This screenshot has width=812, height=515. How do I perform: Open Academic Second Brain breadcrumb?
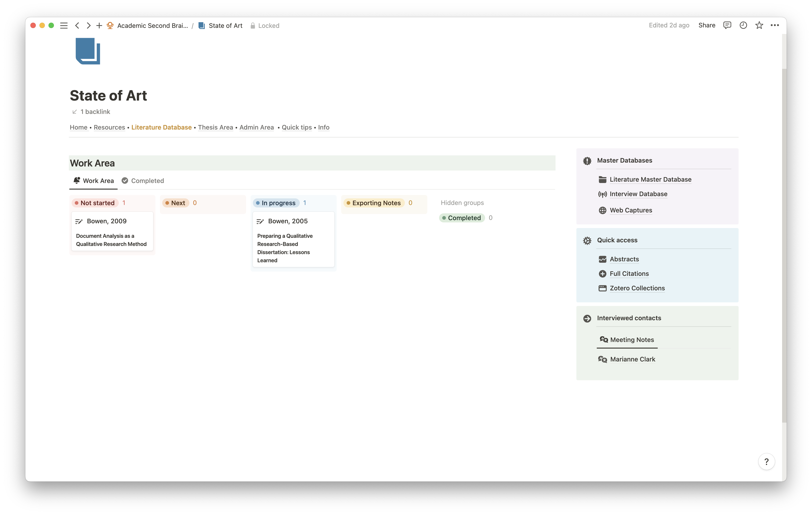click(x=147, y=26)
